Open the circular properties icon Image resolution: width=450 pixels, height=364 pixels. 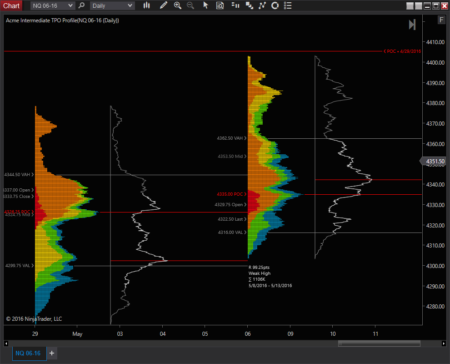tap(275, 5)
